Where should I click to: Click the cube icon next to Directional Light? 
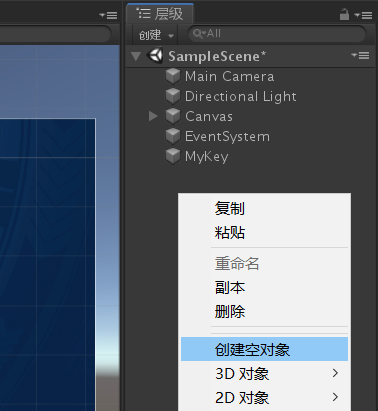[x=173, y=96]
